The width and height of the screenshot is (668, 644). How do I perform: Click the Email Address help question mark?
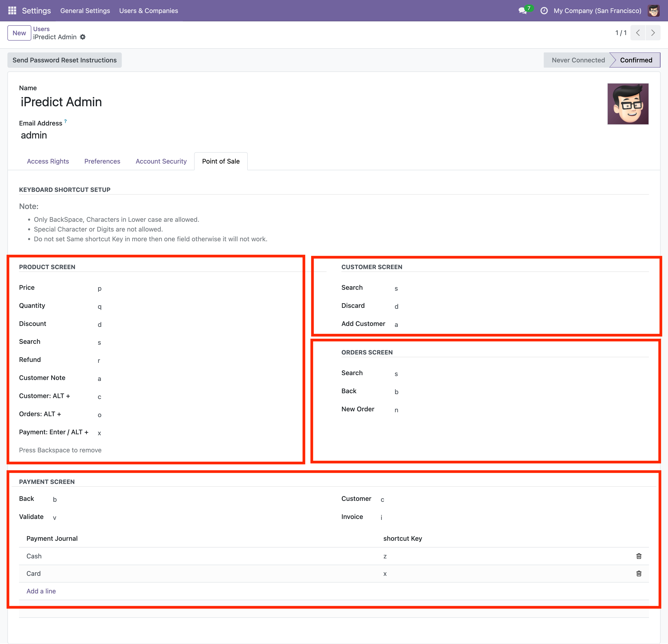65,121
